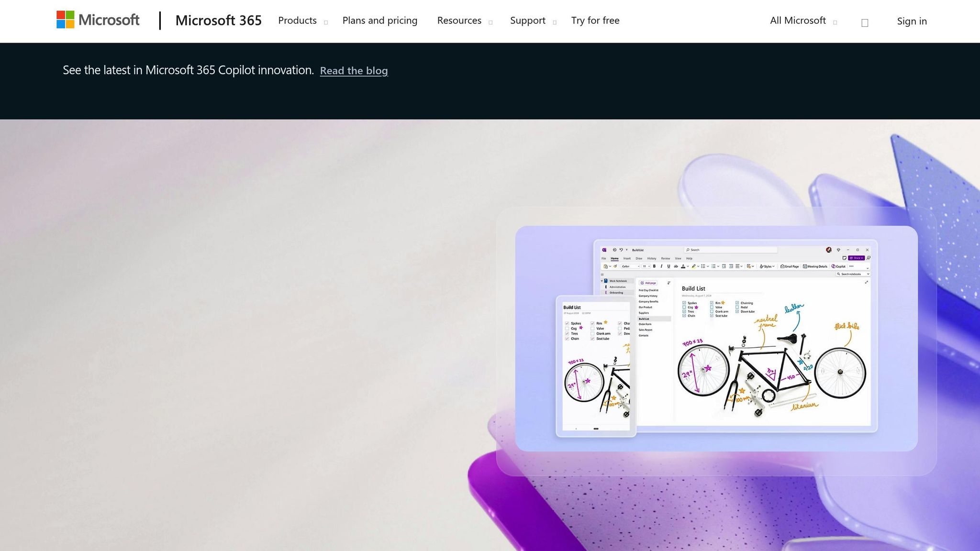Expand the Resources dropdown menu
The width and height of the screenshot is (980, 551).
465,21
